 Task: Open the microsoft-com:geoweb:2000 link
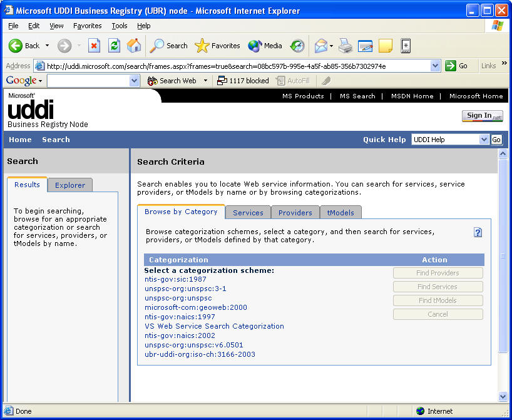coord(196,307)
